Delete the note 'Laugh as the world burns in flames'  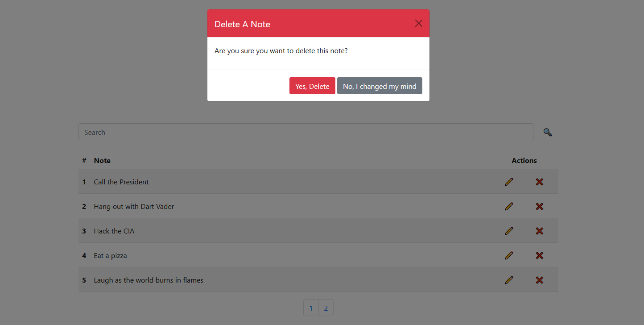(x=539, y=280)
